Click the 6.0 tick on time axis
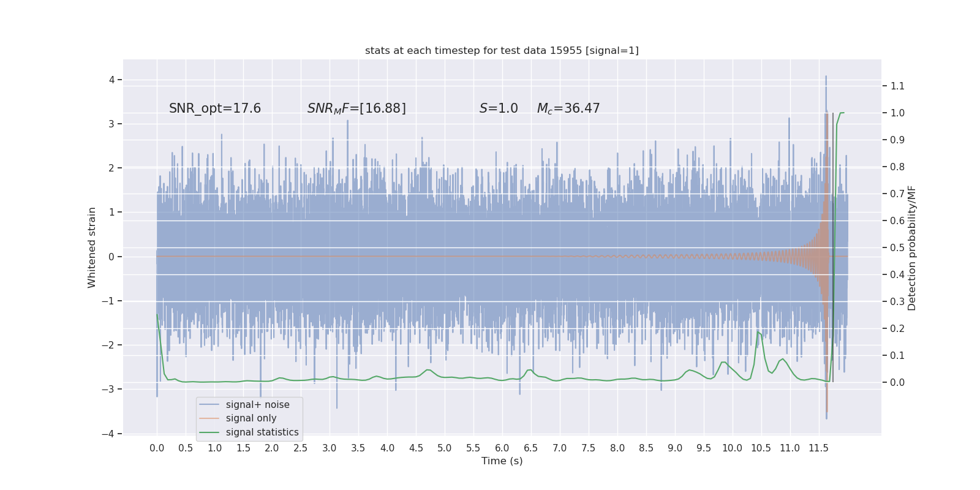This screenshot has width=980, height=490. click(x=502, y=448)
